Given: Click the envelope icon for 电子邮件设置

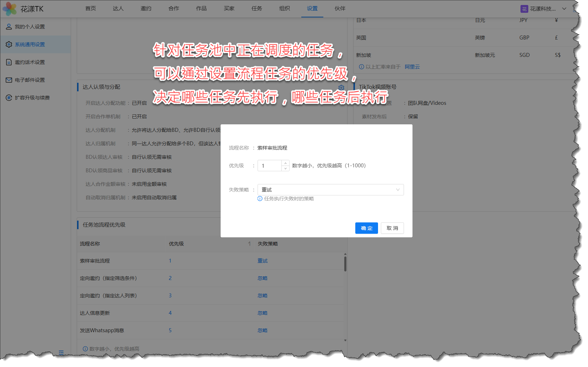Looking at the screenshot, I should [9, 80].
